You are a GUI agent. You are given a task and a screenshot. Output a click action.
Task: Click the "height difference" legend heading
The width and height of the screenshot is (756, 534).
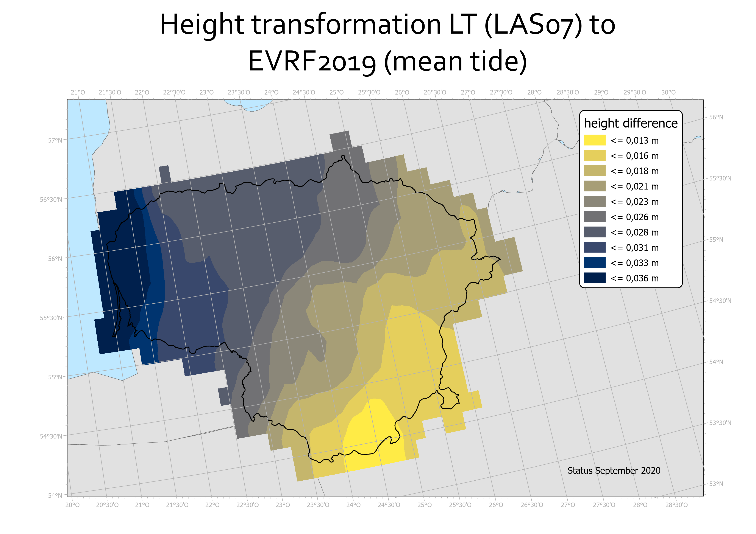(x=631, y=123)
